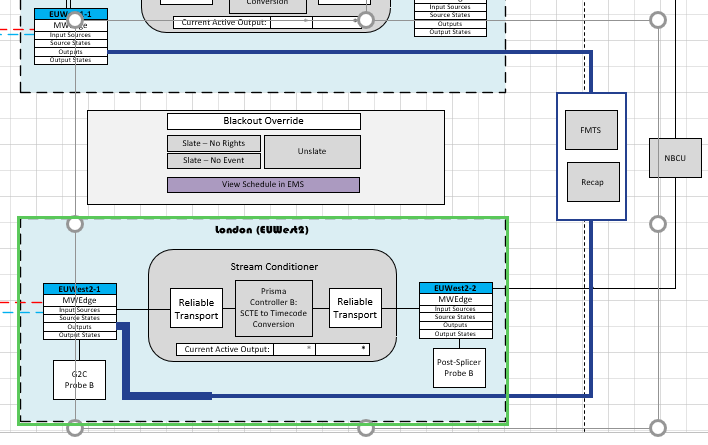Select Input Sources row under EUWest2-1
708x445 pixels.
click(79, 310)
